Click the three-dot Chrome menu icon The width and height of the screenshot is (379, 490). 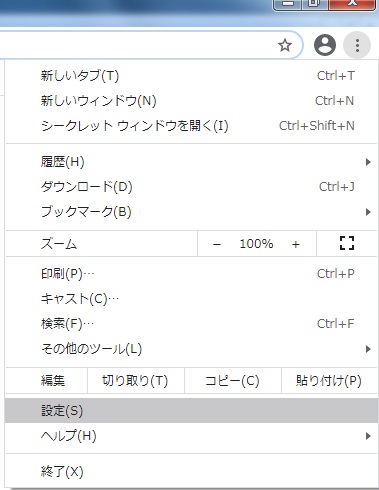click(x=357, y=45)
